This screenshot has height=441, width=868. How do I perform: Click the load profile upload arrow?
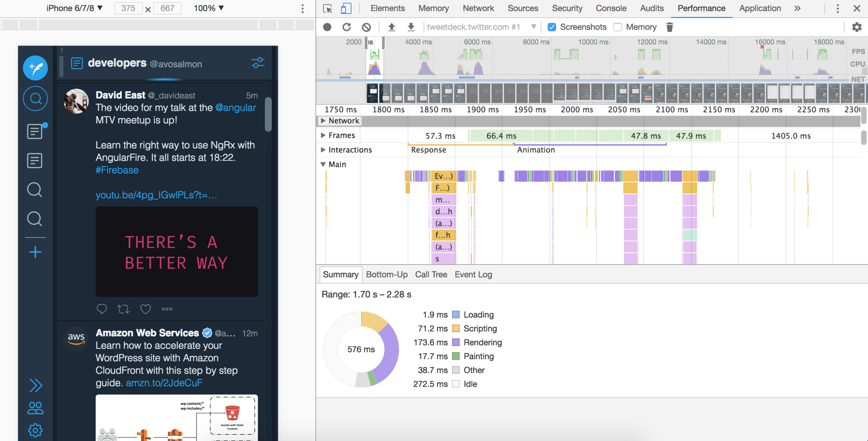(x=392, y=27)
